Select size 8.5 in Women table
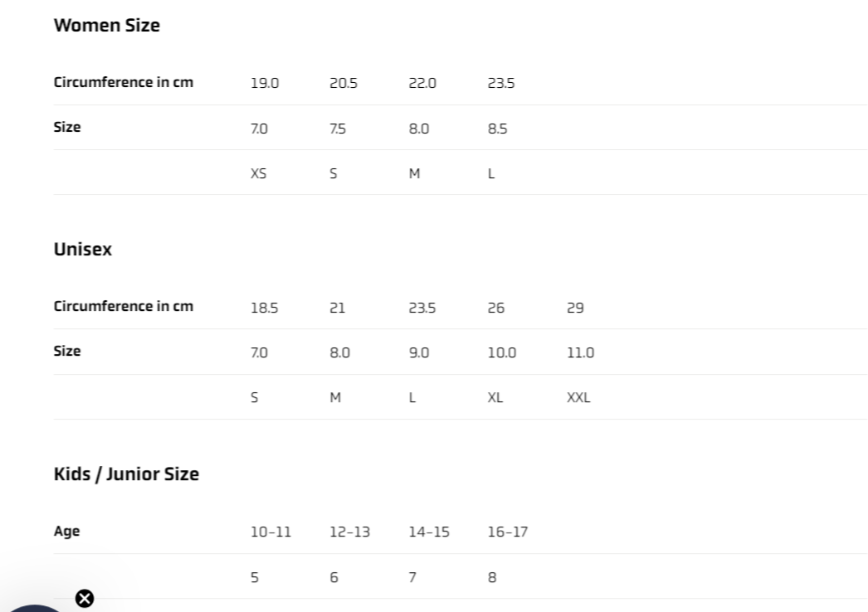Viewport: 868px width, 612px height. tap(498, 129)
